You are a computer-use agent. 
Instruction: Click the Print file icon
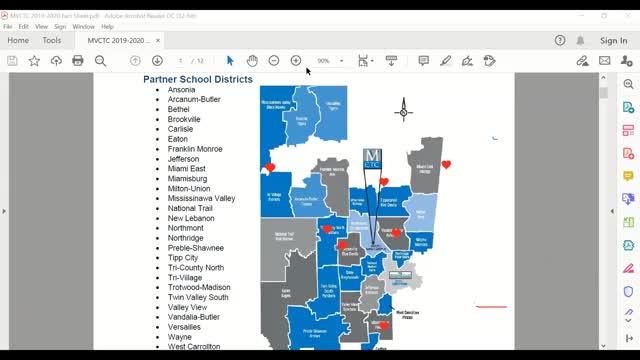point(78,61)
